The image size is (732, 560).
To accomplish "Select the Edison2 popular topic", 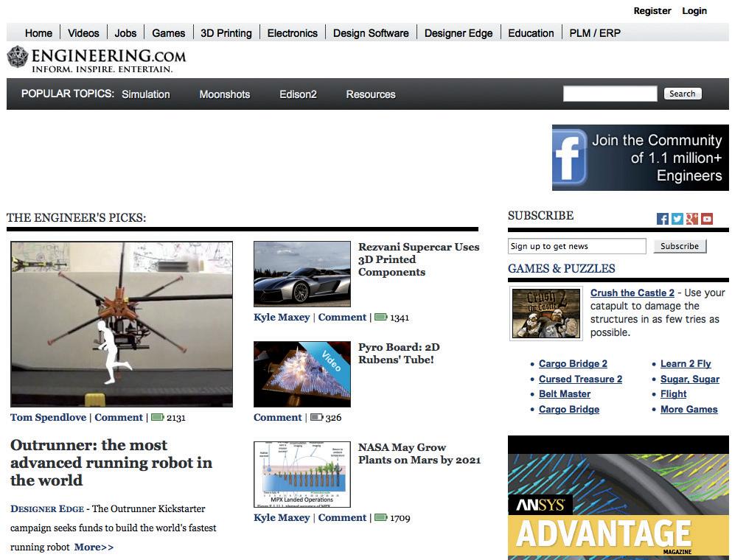I will (x=298, y=94).
